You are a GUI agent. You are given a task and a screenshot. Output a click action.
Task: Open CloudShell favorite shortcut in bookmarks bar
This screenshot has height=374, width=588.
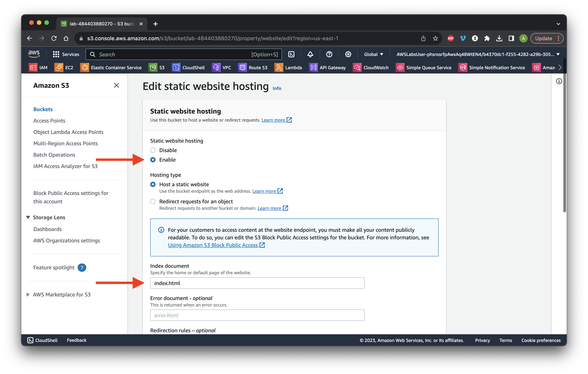pos(188,68)
